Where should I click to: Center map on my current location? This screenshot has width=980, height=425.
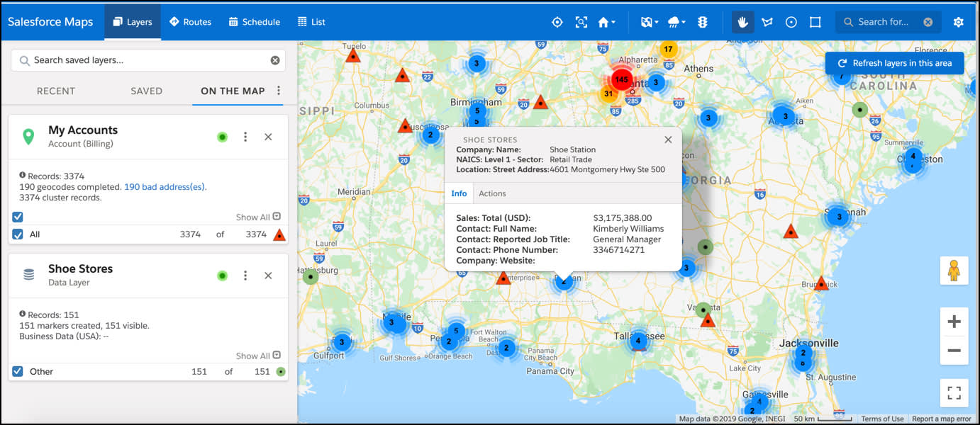557,22
